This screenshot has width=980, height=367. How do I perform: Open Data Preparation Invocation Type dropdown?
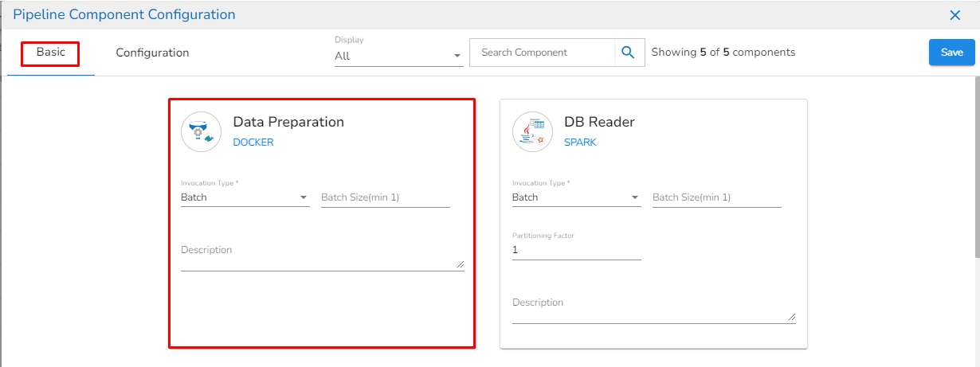[x=245, y=197]
